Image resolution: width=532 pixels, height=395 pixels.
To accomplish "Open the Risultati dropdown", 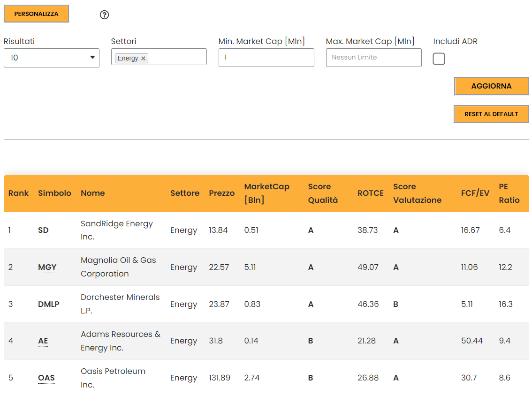I will 52,58.
